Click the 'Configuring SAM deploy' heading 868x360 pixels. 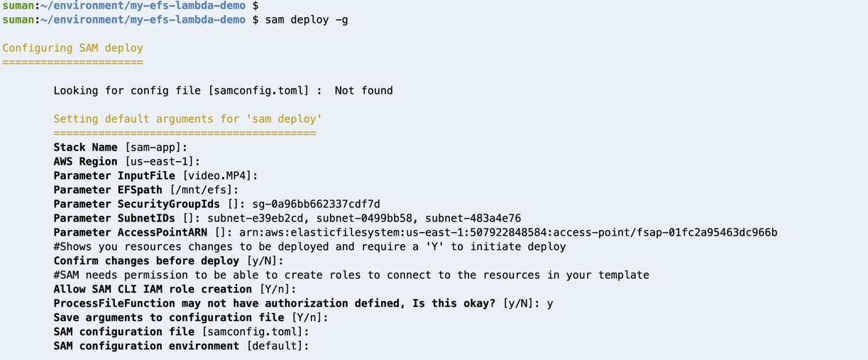pyautogui.click(x=72, y=48)
